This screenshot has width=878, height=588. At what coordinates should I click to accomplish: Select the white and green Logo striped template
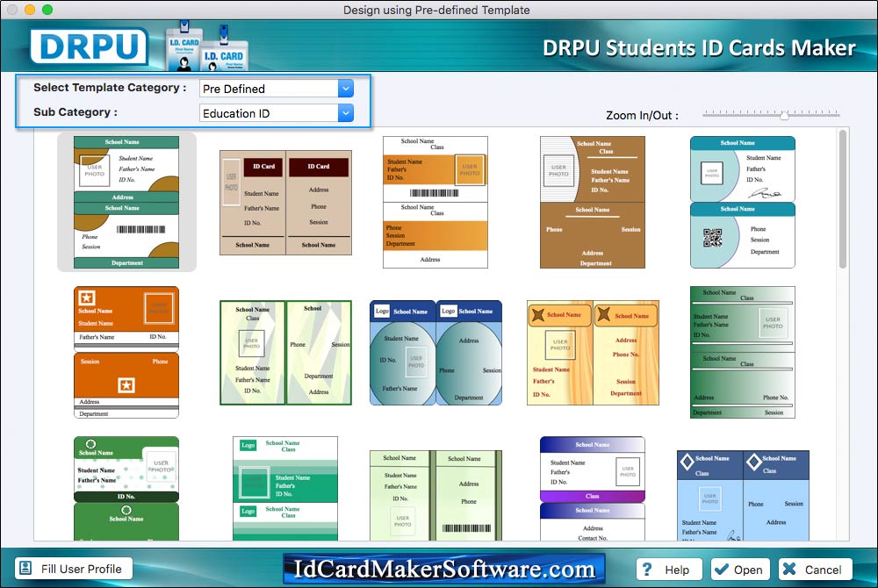tap(285, 489)
